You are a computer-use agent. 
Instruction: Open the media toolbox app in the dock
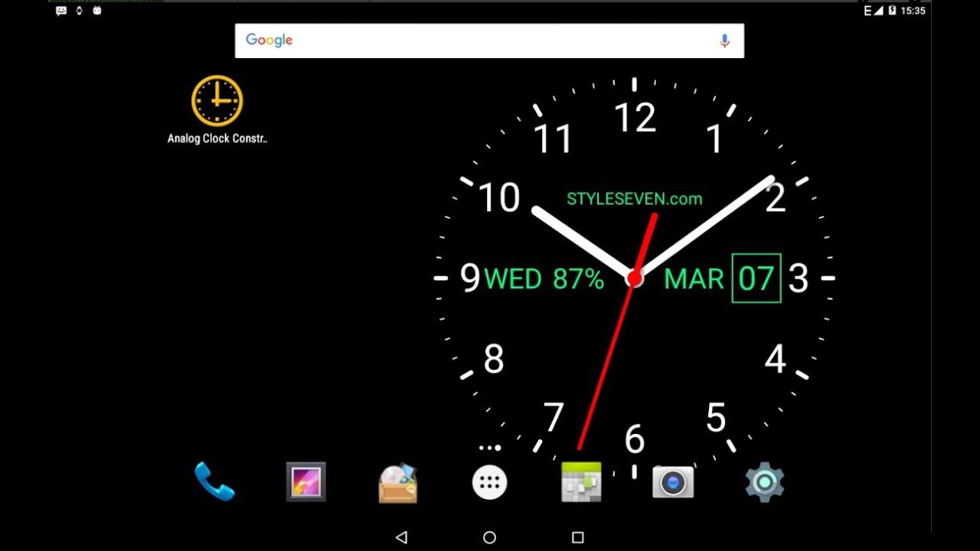click(x=397, y=482)
